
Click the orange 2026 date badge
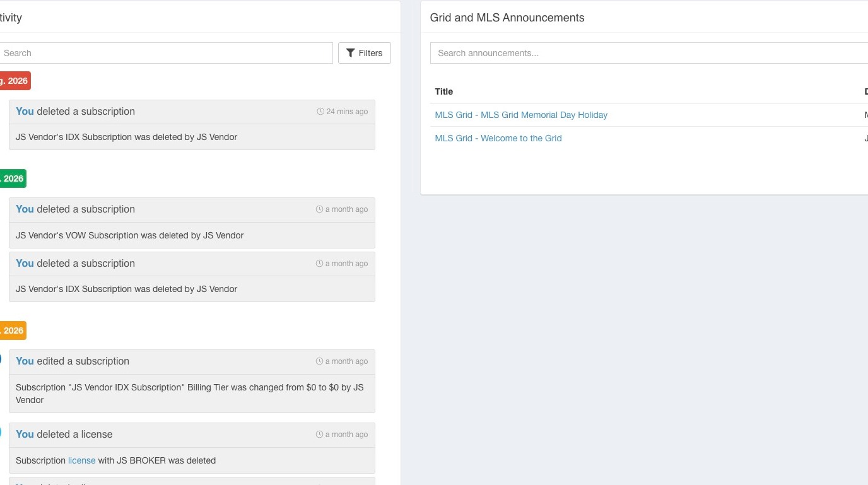(x=13, y=330)
